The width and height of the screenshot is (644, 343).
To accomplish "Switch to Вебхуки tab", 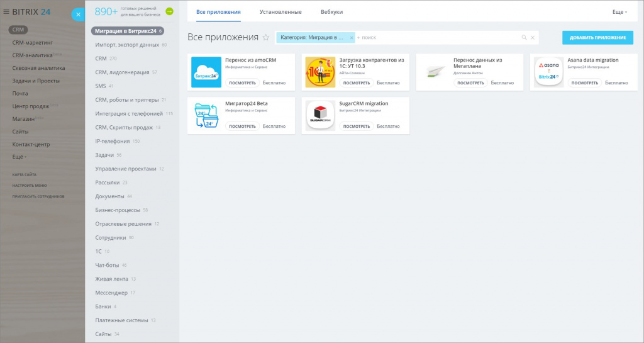I will pyautogui.click(x=332, y=12).
